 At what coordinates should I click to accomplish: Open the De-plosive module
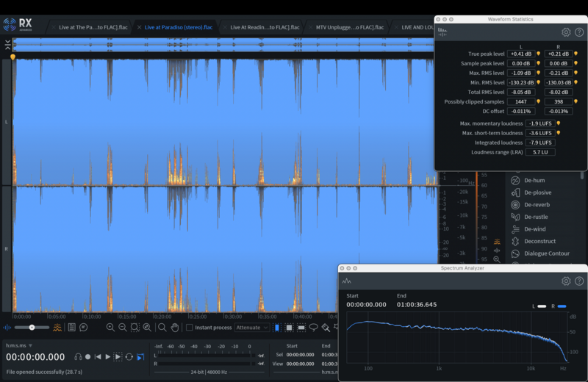(x=536, y=192)
